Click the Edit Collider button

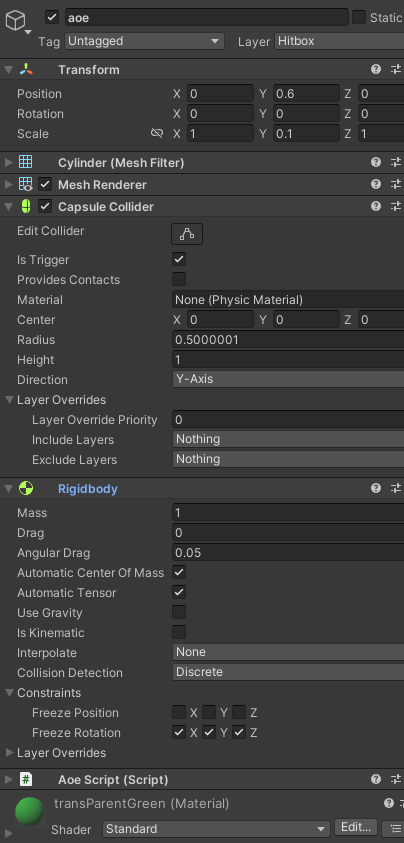187,234
